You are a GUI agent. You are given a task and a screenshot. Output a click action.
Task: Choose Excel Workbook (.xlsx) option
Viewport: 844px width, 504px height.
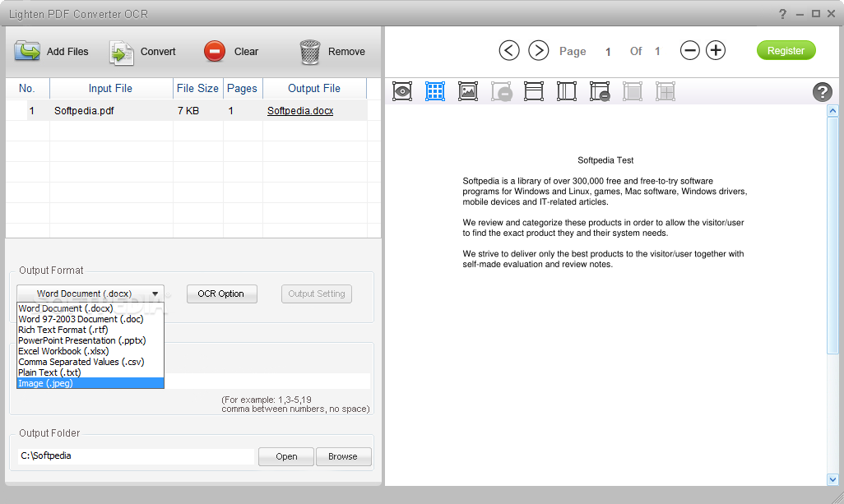90,351
